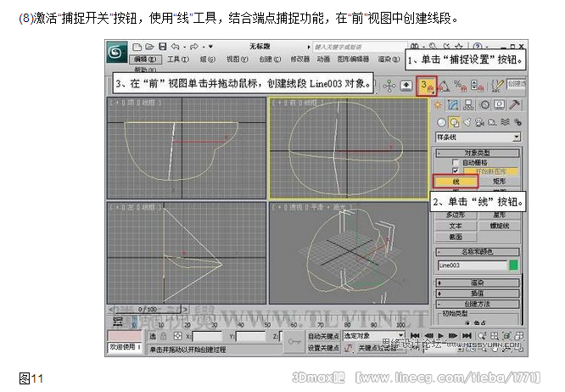Screen dimensions: 565x392
Task: Click the 文本 (Text) button
Action: 456,226
